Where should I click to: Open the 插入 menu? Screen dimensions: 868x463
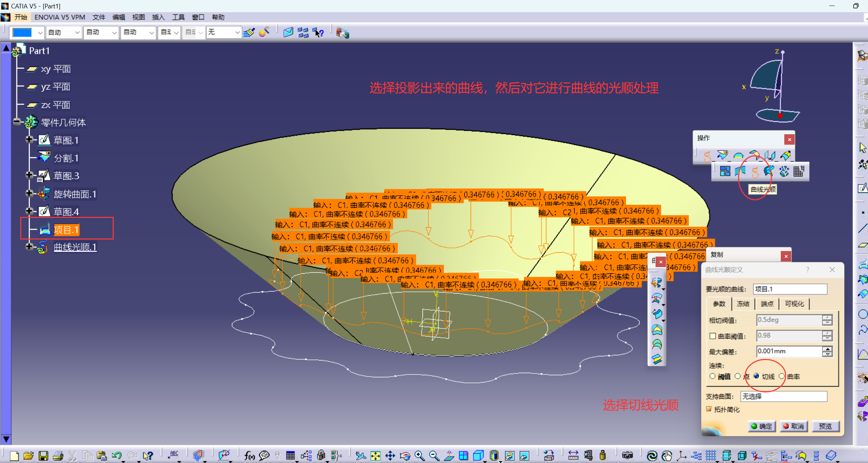pyautogui.click(x=158, y=17)
